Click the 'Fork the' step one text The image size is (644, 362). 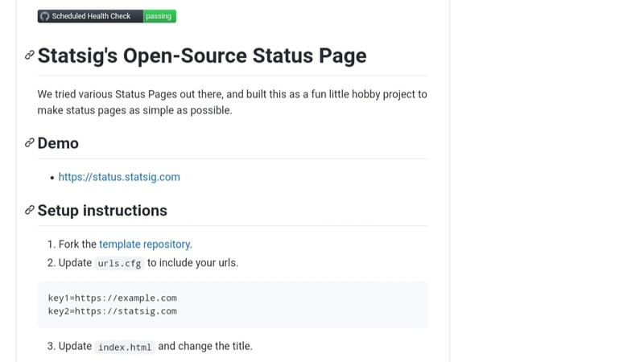click(77, 245)
